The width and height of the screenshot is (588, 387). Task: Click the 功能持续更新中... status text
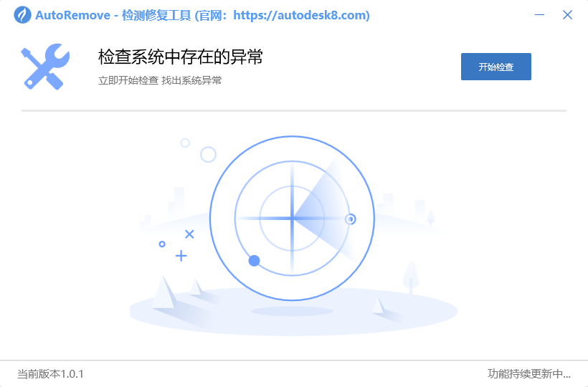pos(528,373)
